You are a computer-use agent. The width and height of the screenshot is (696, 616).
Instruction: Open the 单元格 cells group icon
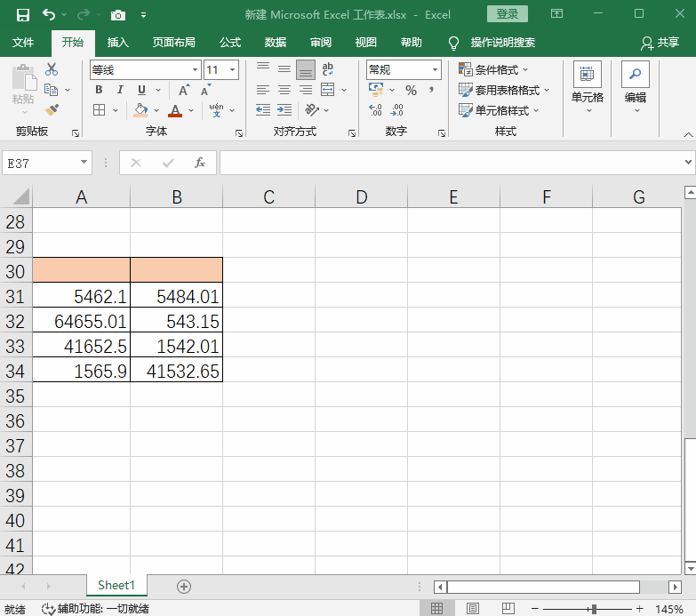(x=588, y=74)
